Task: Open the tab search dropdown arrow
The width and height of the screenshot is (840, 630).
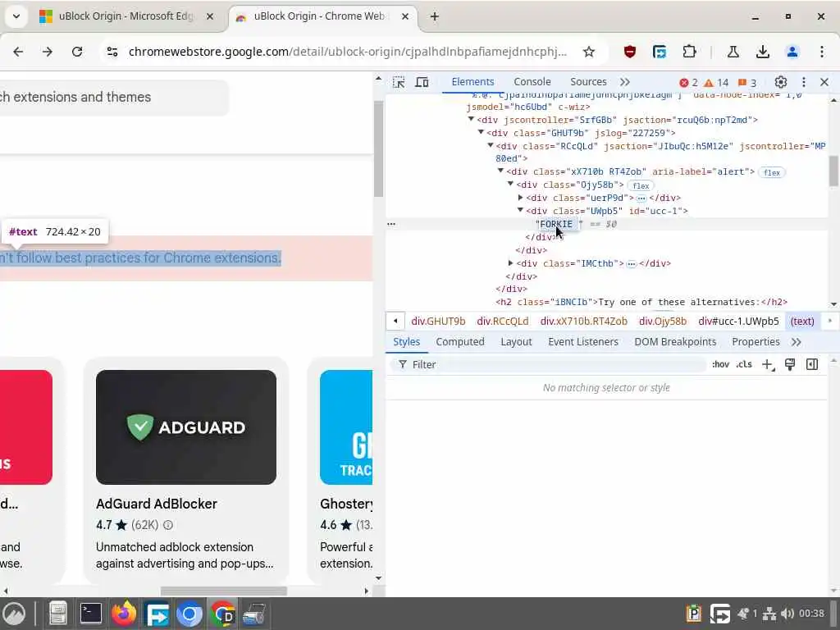Action: pyautogui.click(x=16, y=16)
